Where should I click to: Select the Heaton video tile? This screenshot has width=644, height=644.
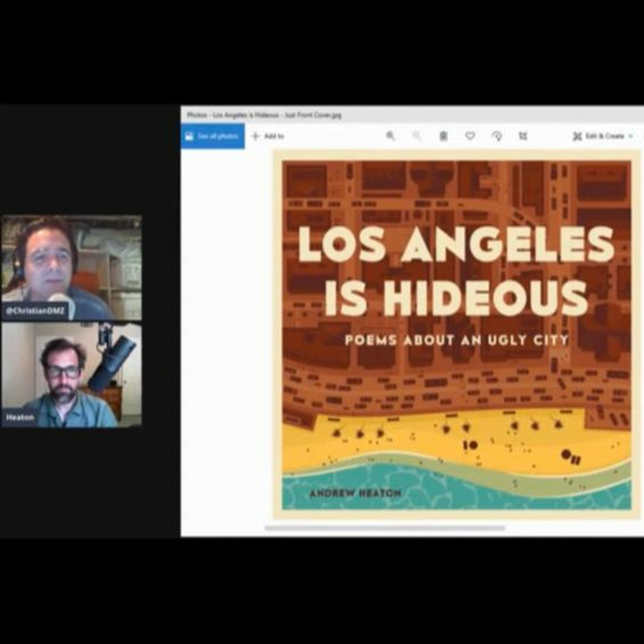pyautogui.click(x=71, y=375)
